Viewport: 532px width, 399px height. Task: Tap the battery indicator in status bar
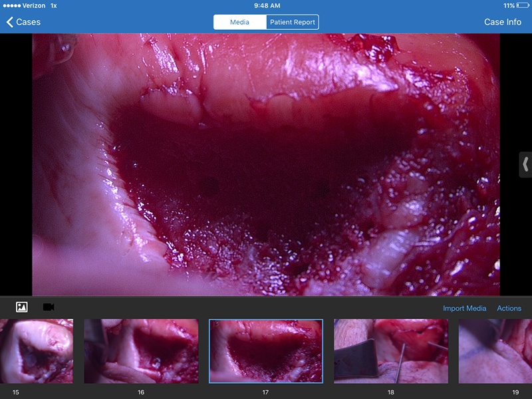(523, 5)
